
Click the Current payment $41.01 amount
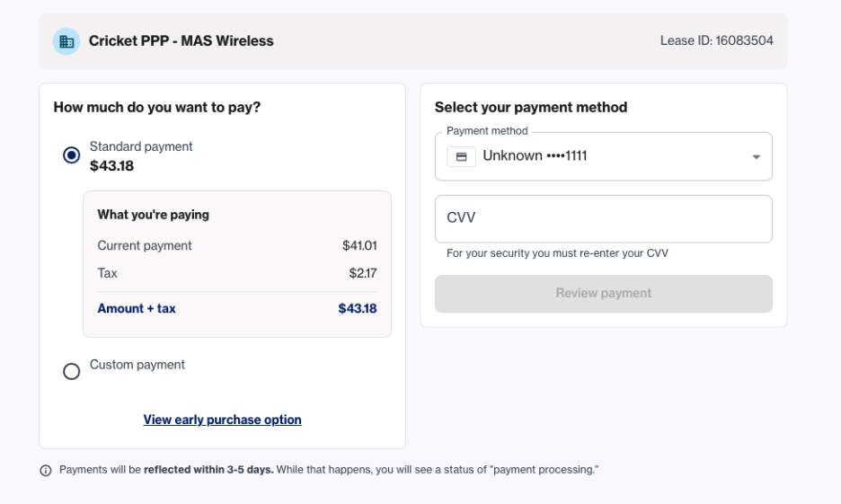359,245
